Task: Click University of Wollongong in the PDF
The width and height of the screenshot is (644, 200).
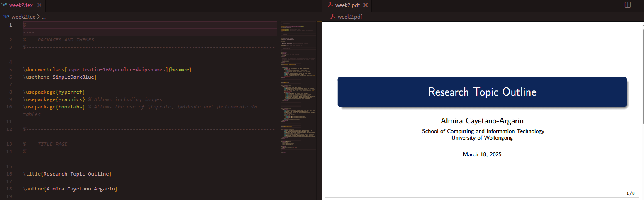Action: point(482,138)
